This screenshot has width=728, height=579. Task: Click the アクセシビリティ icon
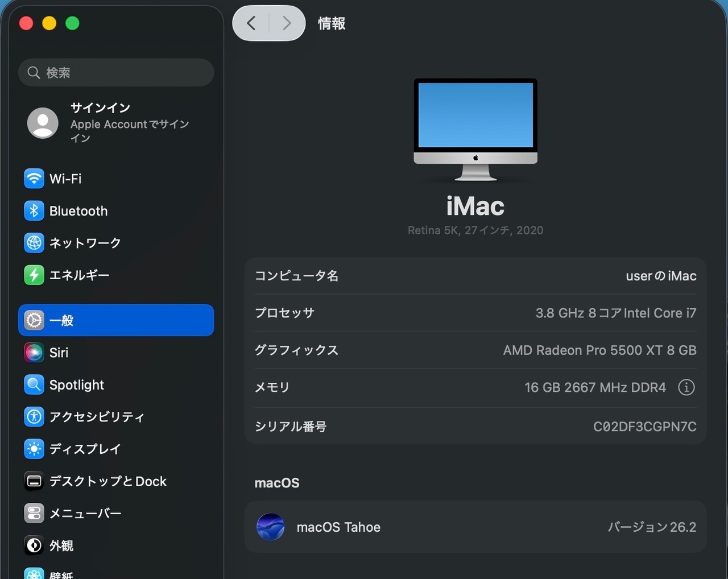pyautogui.click(x=34, y=417)
